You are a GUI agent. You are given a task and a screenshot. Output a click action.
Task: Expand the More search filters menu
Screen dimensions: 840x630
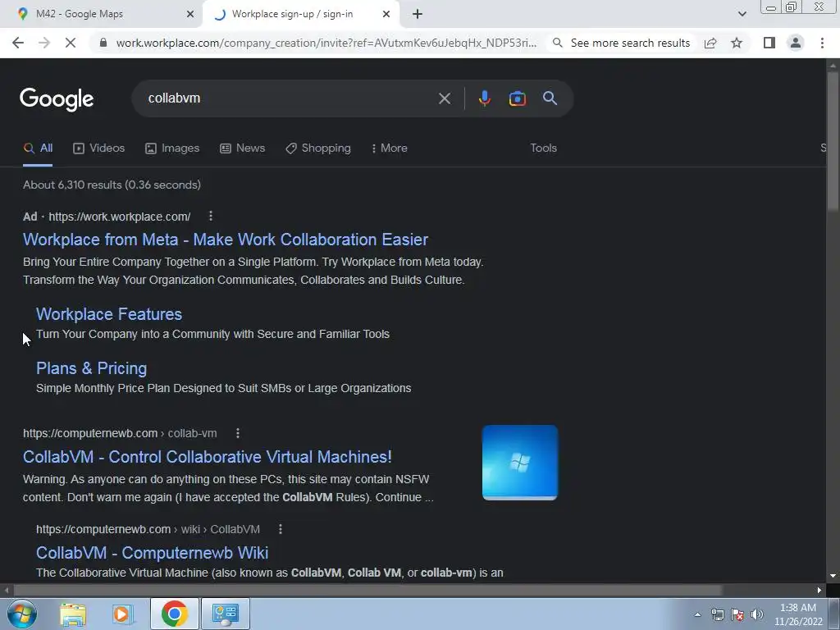tap(390, 148)
